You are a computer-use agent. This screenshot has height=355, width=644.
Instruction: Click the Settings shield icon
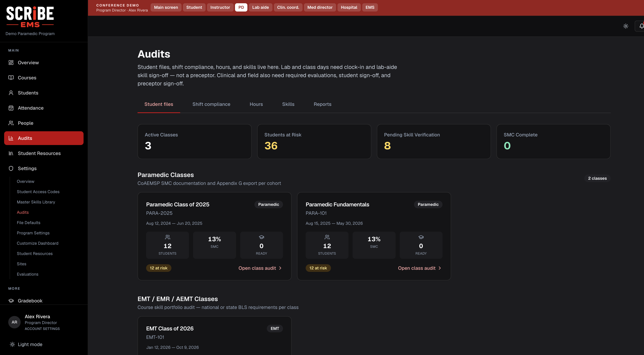11,168
